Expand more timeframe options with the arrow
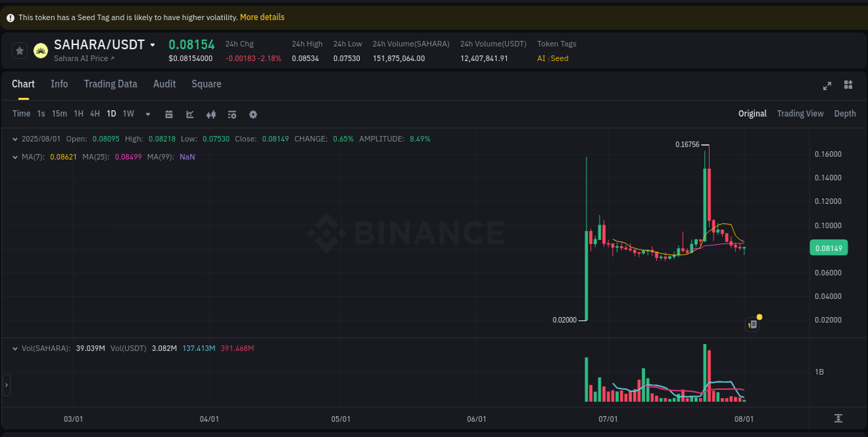The width and height of the screenshot is (868, 437). [147, 114]
